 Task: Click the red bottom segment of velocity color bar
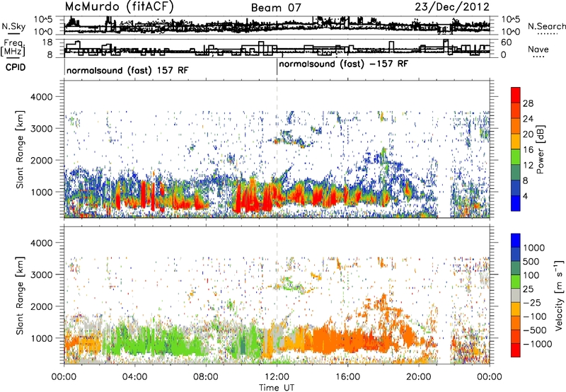(x=516, y=350)
